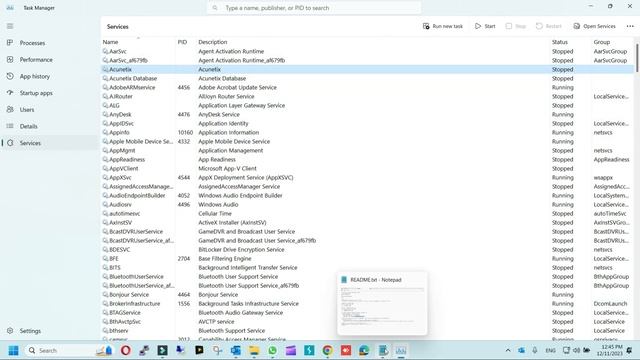This screenshot has height=360, width=640.
Task: Select the AxInstSV service
Action: tap(367, 222)
